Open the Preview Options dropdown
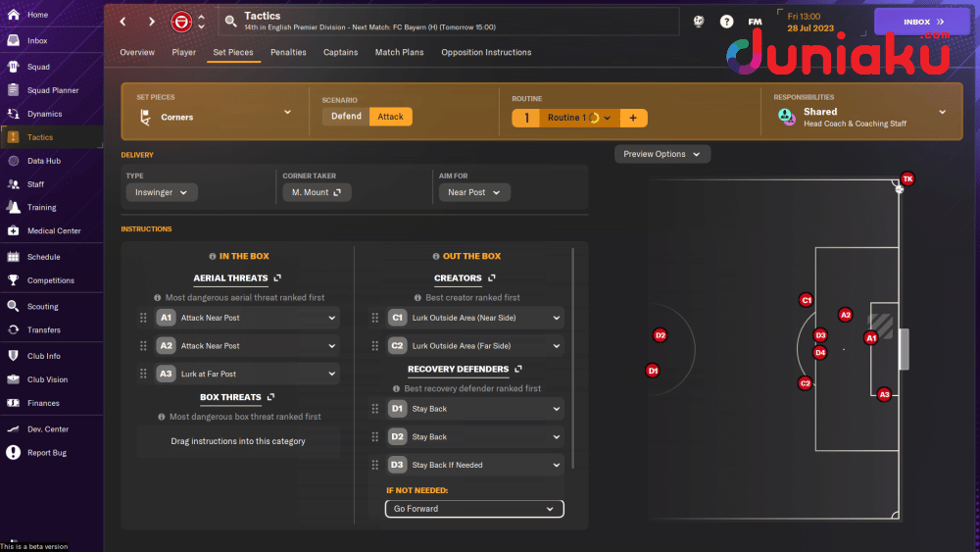 [x=661, y=154]
